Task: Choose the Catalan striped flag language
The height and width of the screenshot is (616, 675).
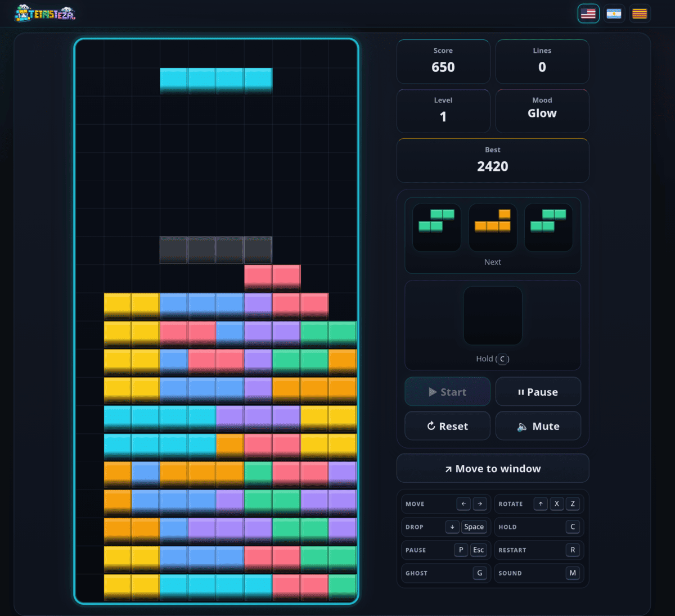Action: tap(640, 13)
